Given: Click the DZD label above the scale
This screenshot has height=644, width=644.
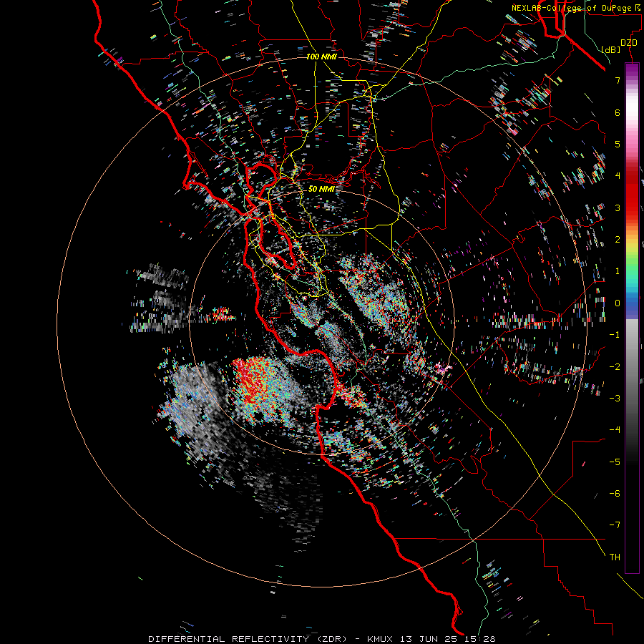Looking at the screenshot, I should click(x=629, y=43).
